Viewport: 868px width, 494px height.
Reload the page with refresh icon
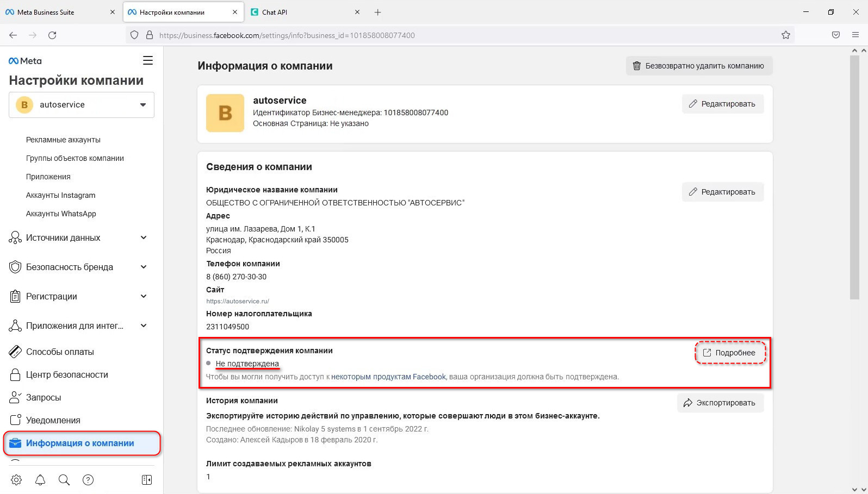[52, 35]
